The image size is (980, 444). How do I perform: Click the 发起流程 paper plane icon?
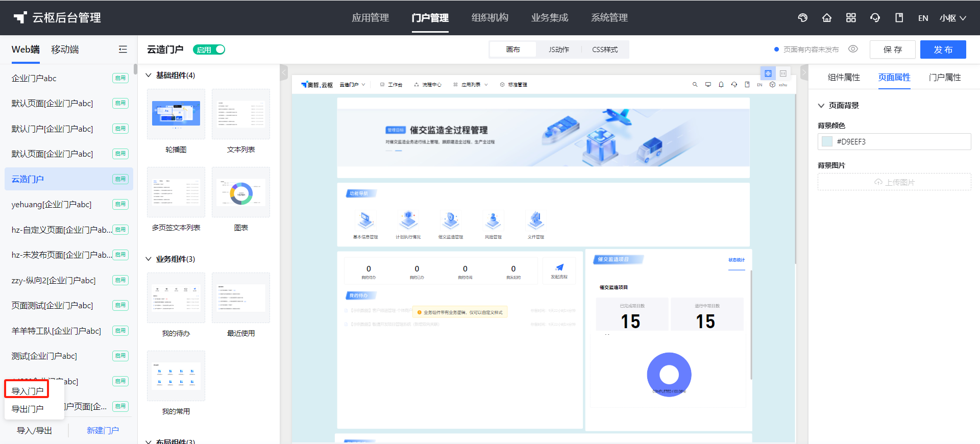559,267
